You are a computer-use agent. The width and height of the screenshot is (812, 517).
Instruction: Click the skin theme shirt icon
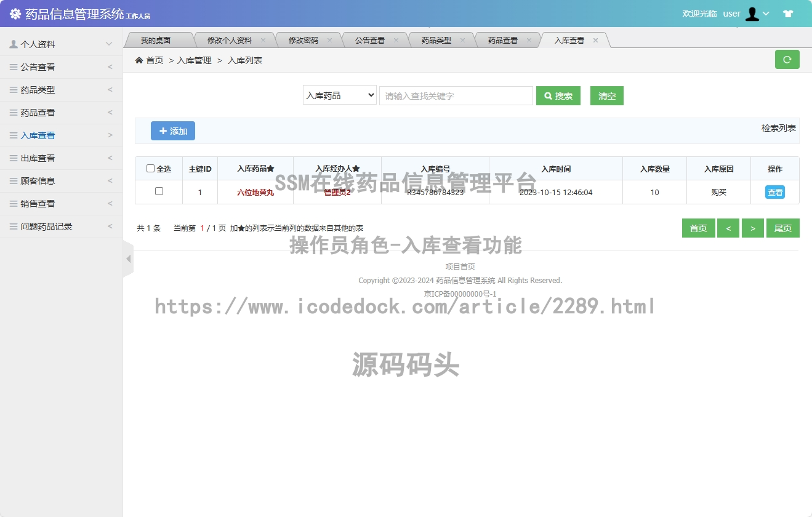click(x=788, y=14)
